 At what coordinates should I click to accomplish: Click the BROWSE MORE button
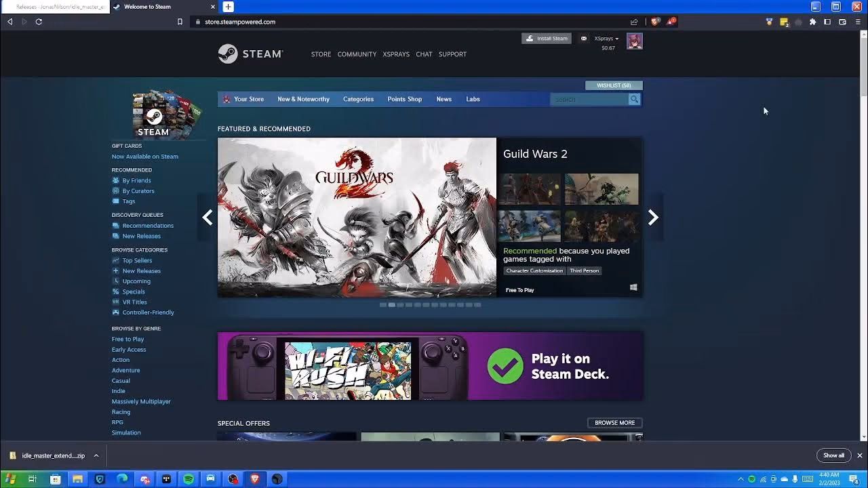(614, 423)
